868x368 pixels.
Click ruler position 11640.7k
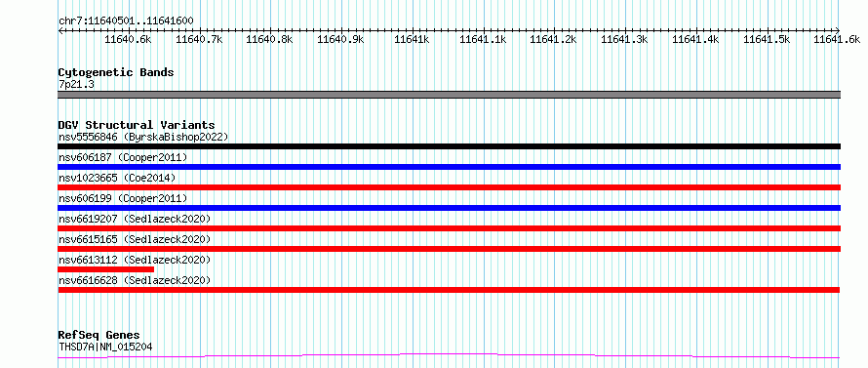pos(199,39)
